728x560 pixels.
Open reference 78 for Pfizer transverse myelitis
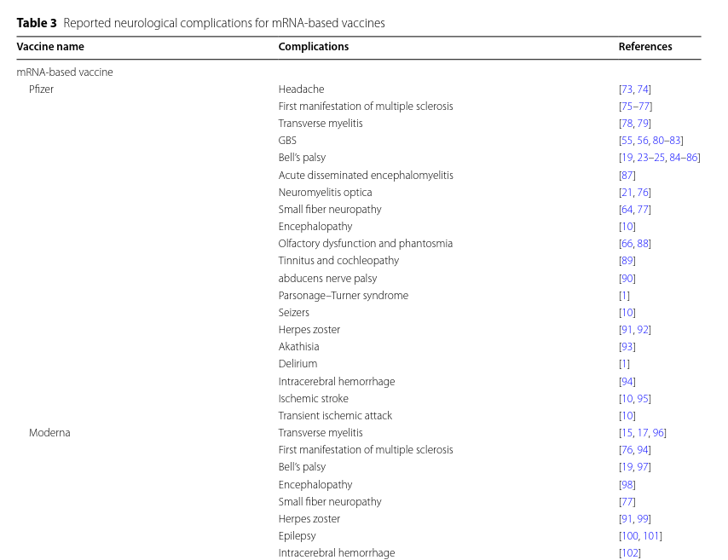click(x=627, y=124)
